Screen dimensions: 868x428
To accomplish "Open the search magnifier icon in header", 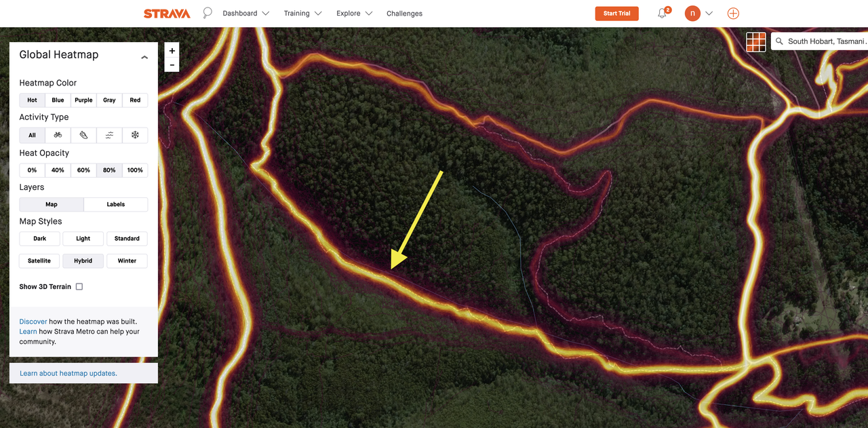I will 208,13.
